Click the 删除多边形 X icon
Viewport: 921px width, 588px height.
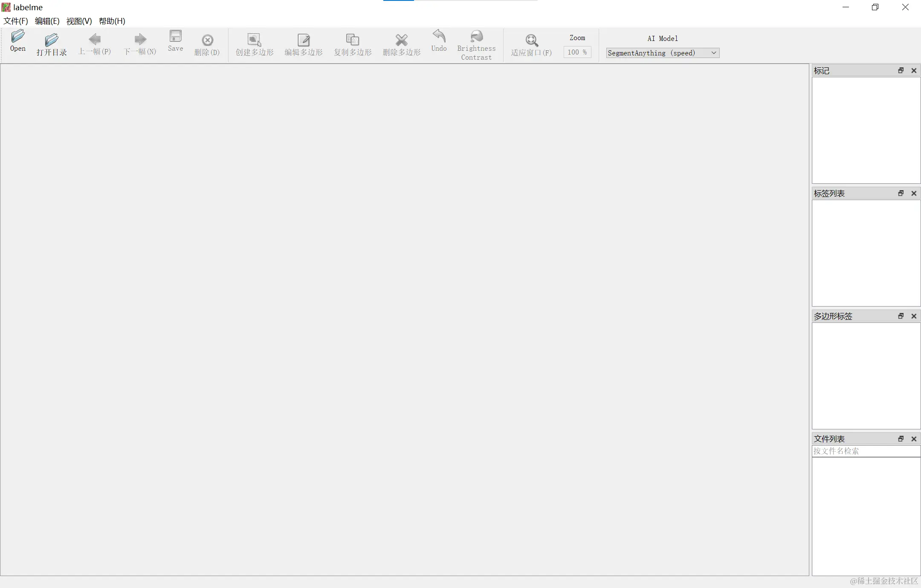[401, 40]
